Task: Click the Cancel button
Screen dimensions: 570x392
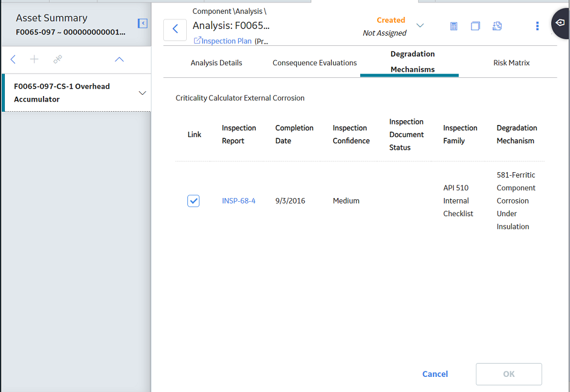Action: 435,374
